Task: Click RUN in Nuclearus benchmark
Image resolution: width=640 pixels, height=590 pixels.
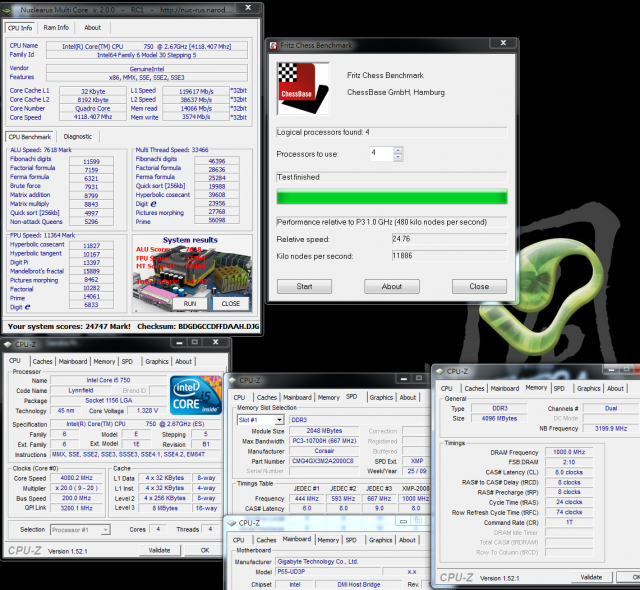Action: tap(190, 304)
